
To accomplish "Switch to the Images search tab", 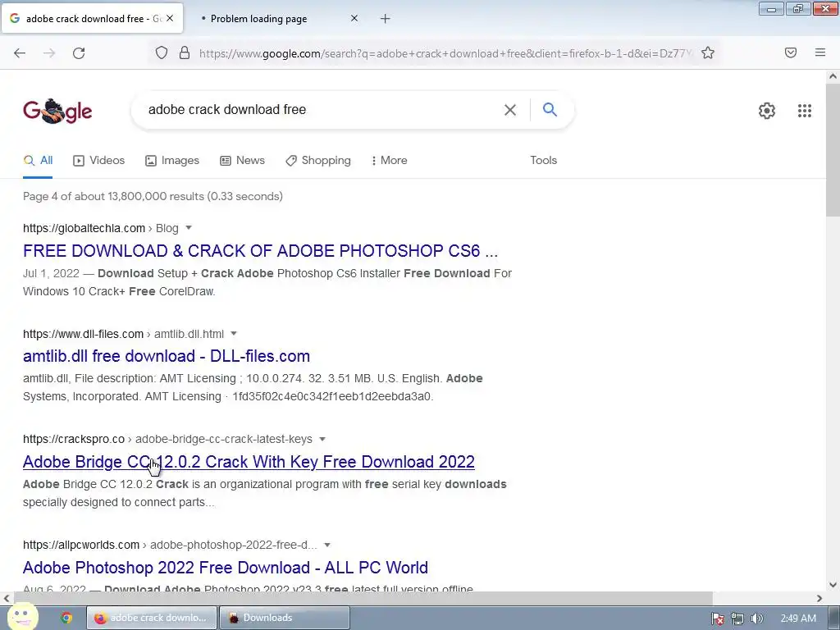I will (x=172, y=160).
